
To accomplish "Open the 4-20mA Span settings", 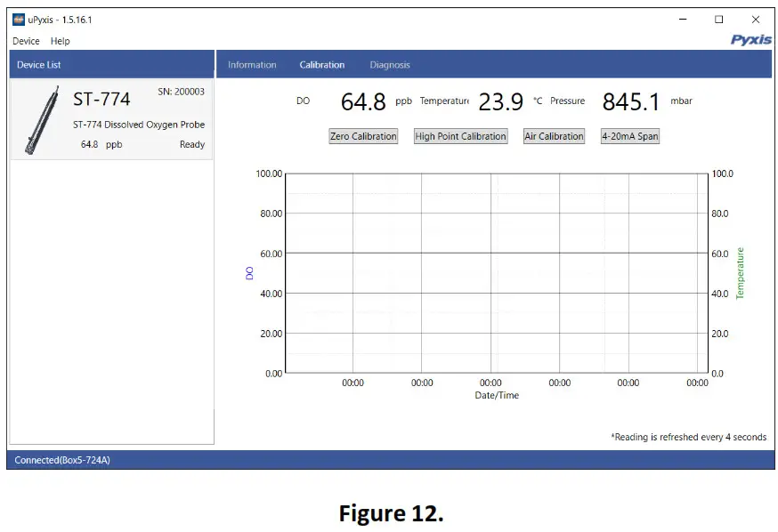I will coord(630,136).
